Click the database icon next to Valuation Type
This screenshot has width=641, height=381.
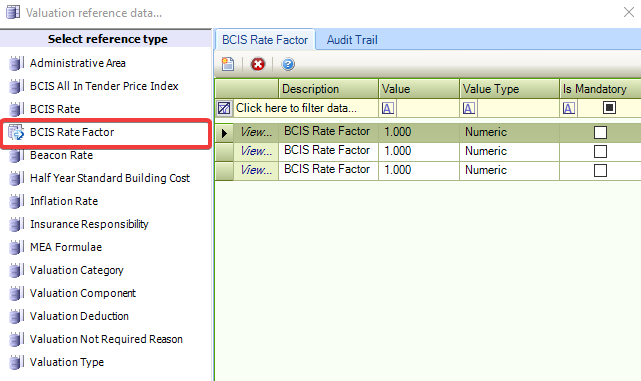pos(15,362)
